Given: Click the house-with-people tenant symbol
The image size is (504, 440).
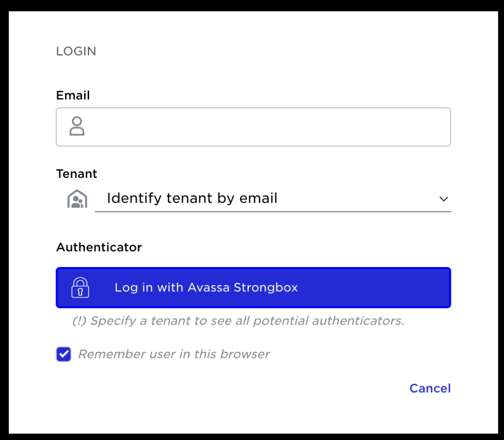Looking at the screenshot, I should [76, 198].
